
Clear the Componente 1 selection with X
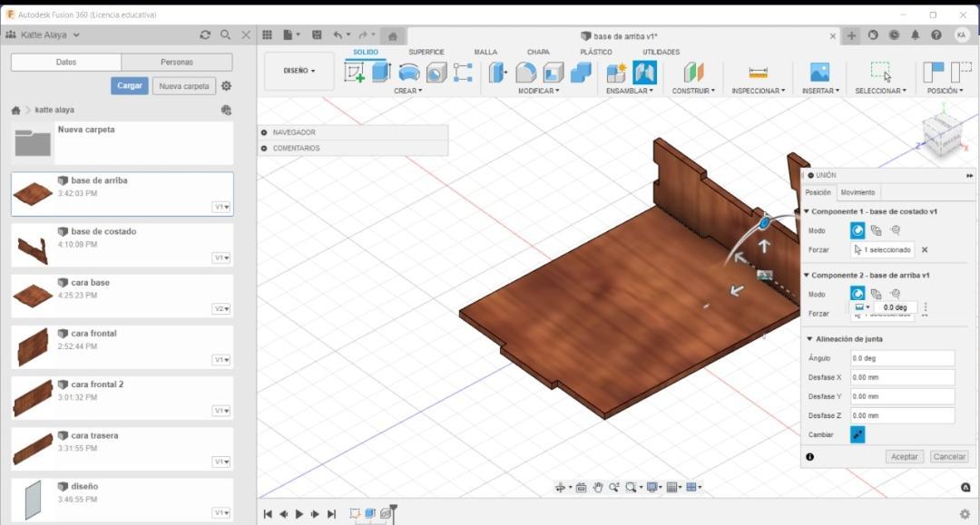925,249
